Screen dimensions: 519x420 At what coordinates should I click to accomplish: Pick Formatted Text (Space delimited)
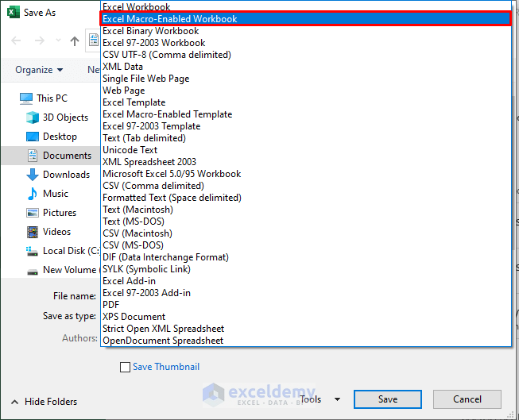coord(306,198)
